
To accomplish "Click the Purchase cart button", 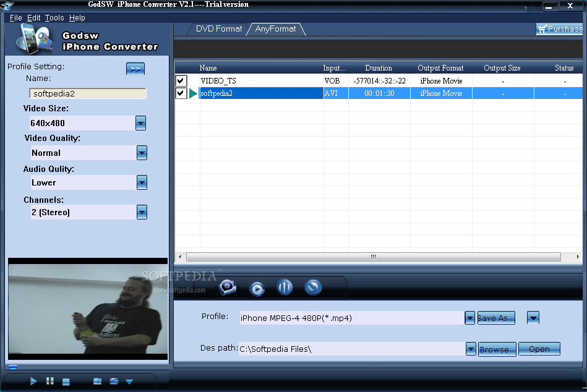I will (x=559, y=29).
